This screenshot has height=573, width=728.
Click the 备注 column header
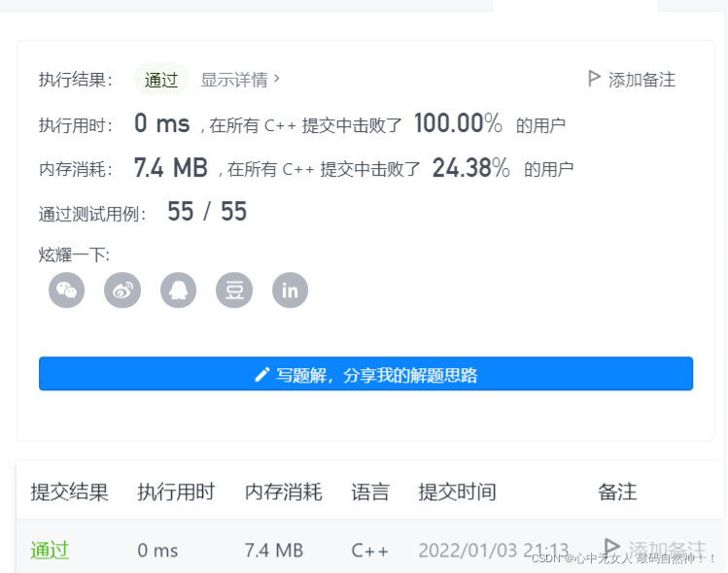(617, 491)
